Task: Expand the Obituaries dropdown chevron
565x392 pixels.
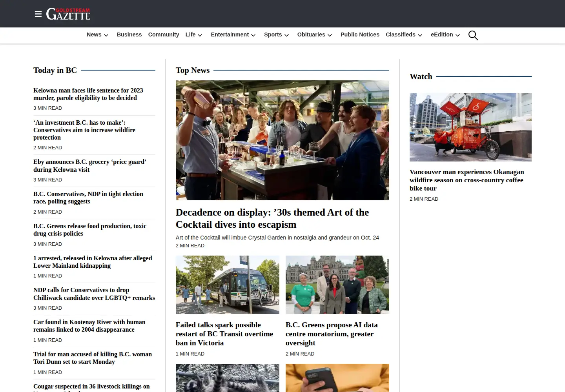Action: tap(330, 35)
